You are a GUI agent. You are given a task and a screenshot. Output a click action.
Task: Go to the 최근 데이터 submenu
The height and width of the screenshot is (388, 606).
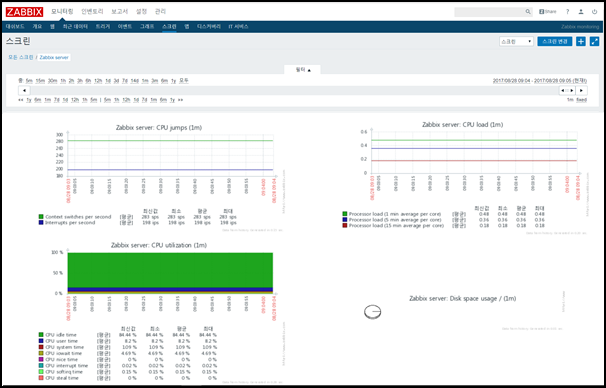75,27
